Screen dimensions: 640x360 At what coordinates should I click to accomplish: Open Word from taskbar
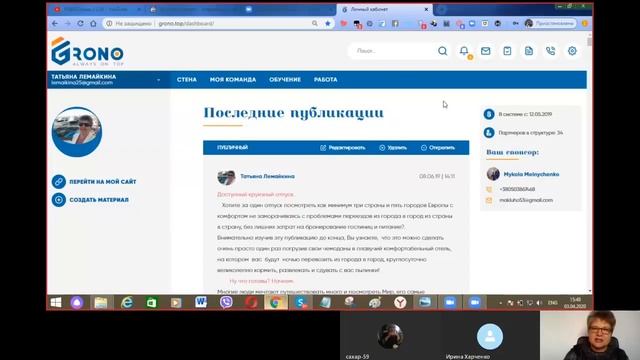point(201,302)
